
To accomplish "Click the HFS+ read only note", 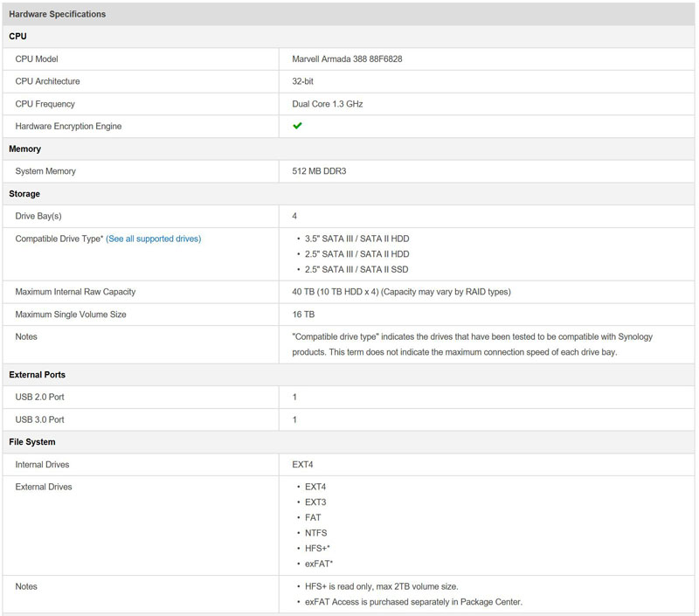I will pyautogui.click(x=381, y=586).
